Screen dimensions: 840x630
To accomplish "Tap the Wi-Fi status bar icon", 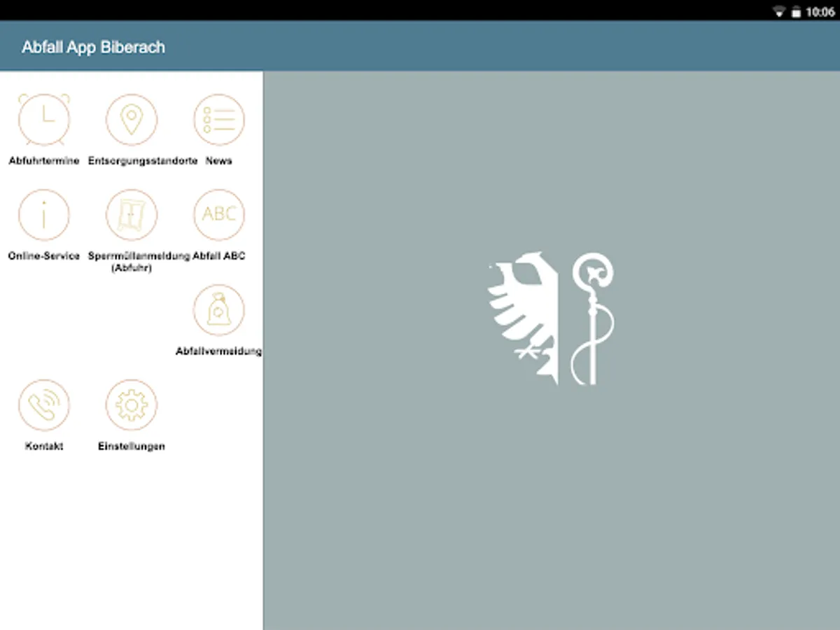I will click(778, 12).
